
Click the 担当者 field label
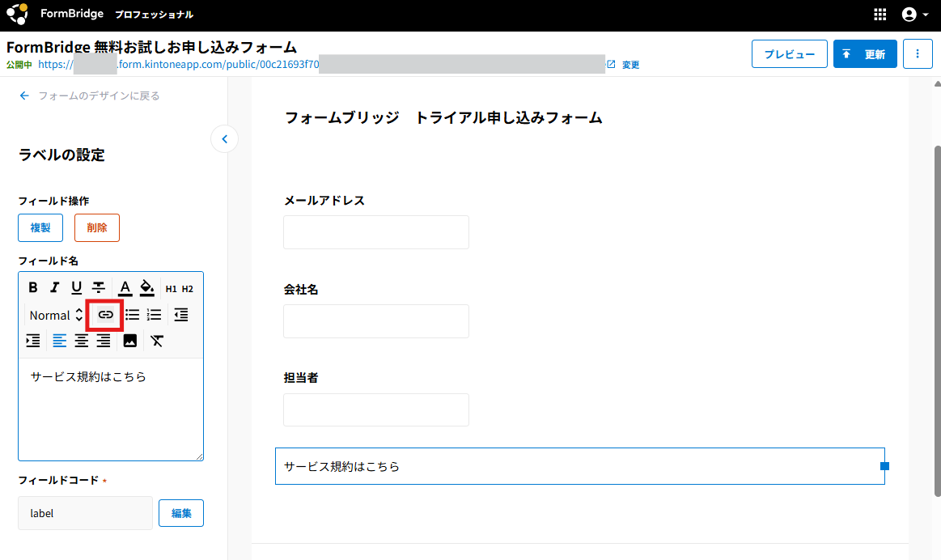(x=301, y=378)
